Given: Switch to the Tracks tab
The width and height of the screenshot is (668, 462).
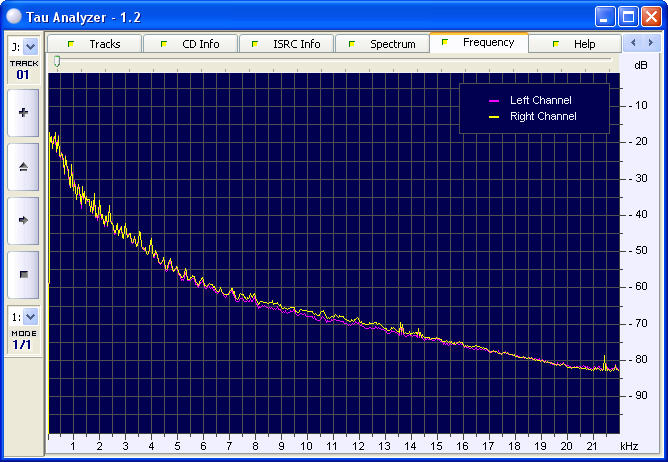Looking at the screenshot, I should (x=94, y=44).
